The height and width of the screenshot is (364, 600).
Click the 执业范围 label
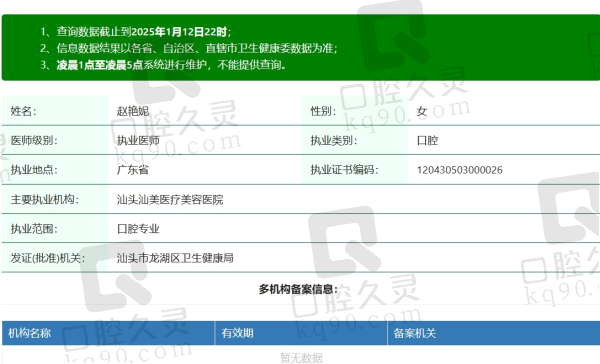34,229
